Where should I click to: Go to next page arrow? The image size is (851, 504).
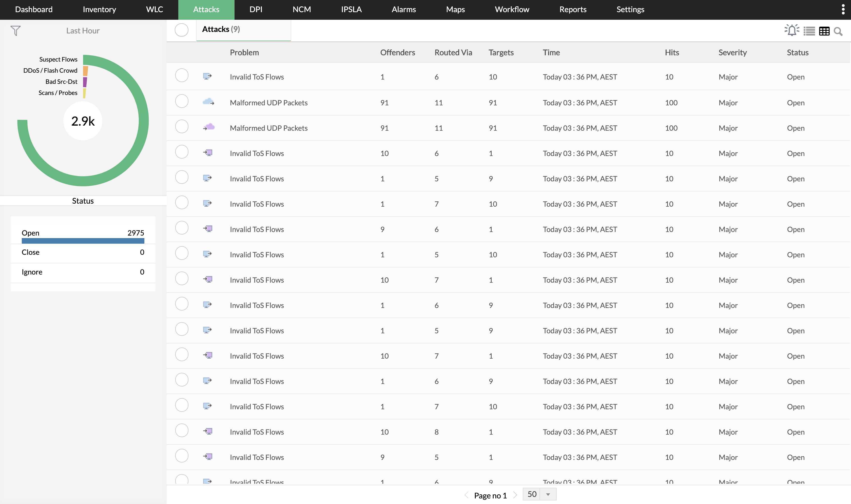(x=515, y=495)
